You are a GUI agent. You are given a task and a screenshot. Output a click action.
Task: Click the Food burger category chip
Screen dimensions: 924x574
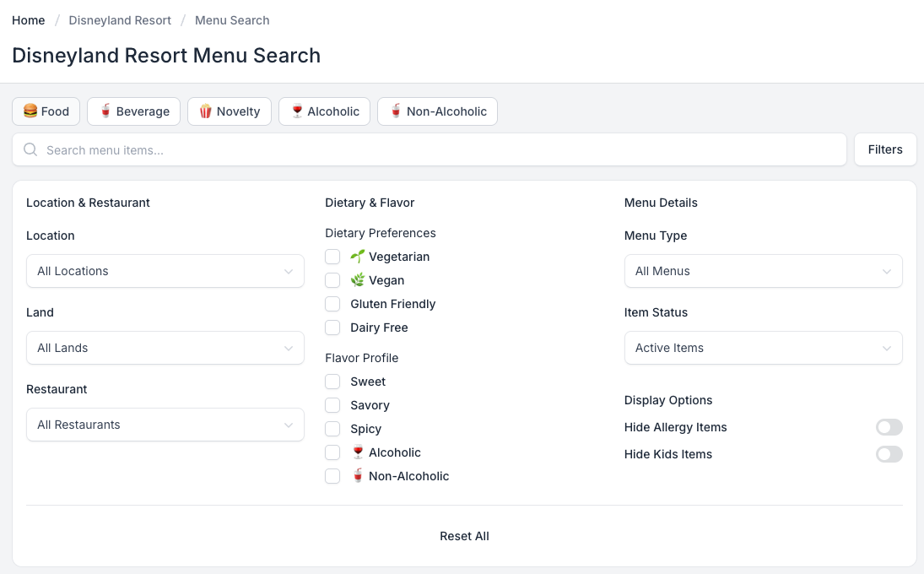pos(46,111)
